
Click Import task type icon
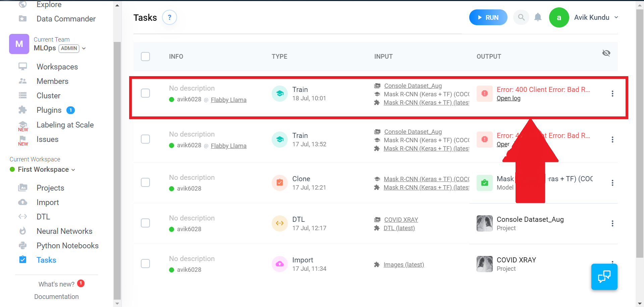(280, 264)
